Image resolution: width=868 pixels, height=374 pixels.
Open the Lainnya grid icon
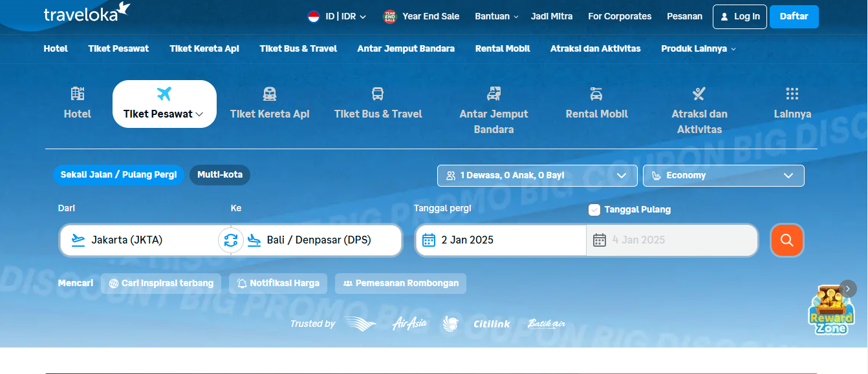point(792,94)
